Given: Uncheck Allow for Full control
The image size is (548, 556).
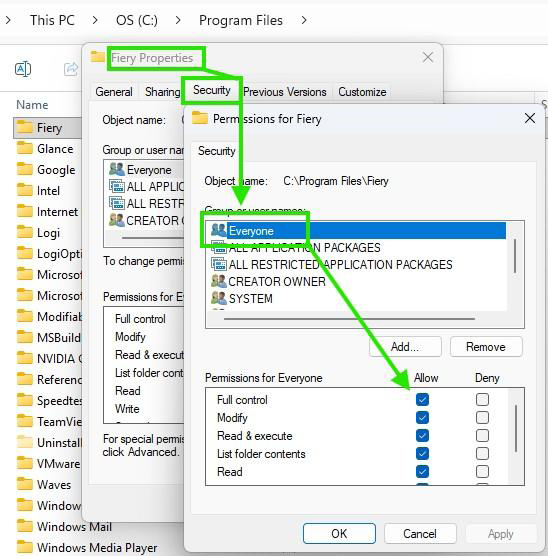Looking at the screenshot, I should coord(422,400).
